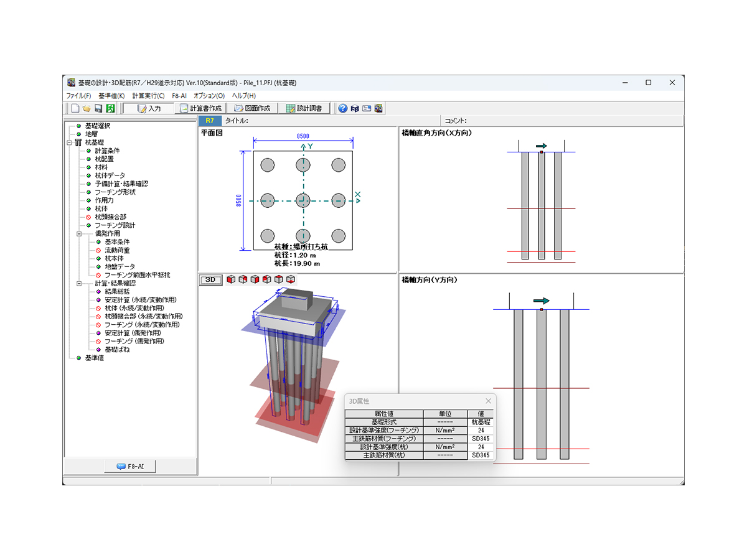The height and width of the screenshot is (560, 747).
Task: Select the fourth cube view icon
Action: coord(266,279)
